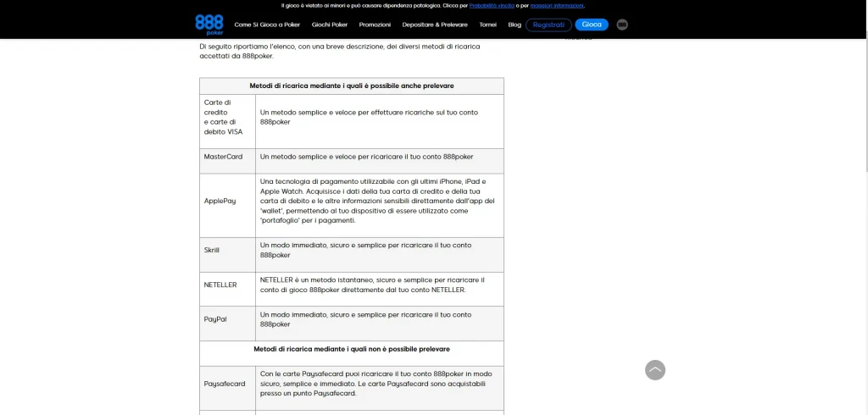
Task: Go to the Promozioni section
Action: [x=375, y=25]
